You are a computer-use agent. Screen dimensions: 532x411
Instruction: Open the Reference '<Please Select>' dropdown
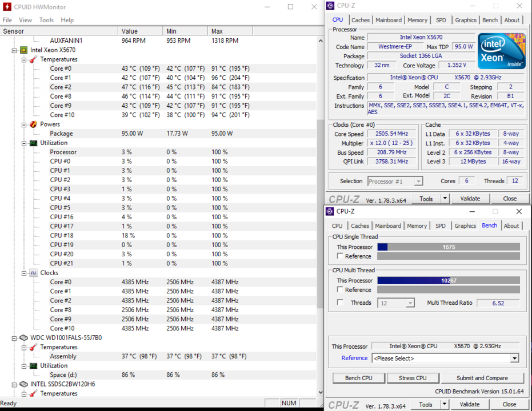pos(514,358)
